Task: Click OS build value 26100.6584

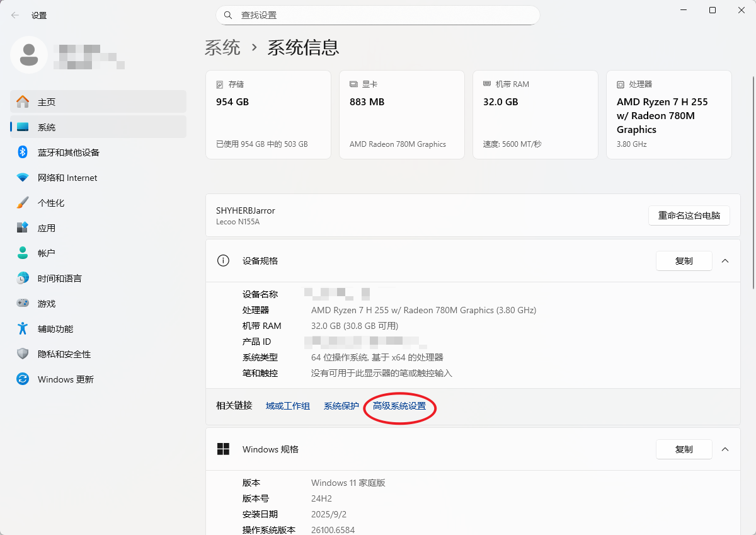Action: (333, 530)
